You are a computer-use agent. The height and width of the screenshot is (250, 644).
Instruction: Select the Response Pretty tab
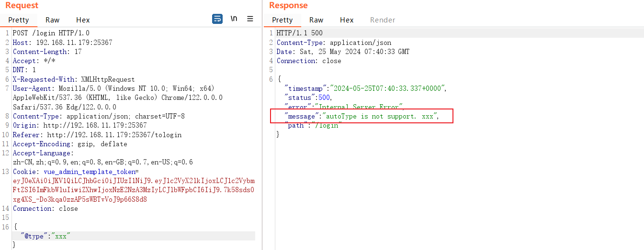(x=282, y=20)
